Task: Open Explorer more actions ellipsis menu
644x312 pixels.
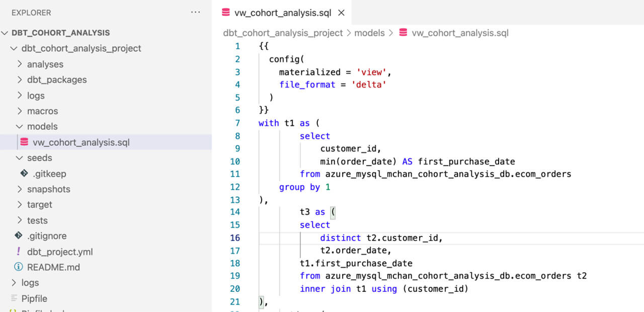Action: (196, 13)
